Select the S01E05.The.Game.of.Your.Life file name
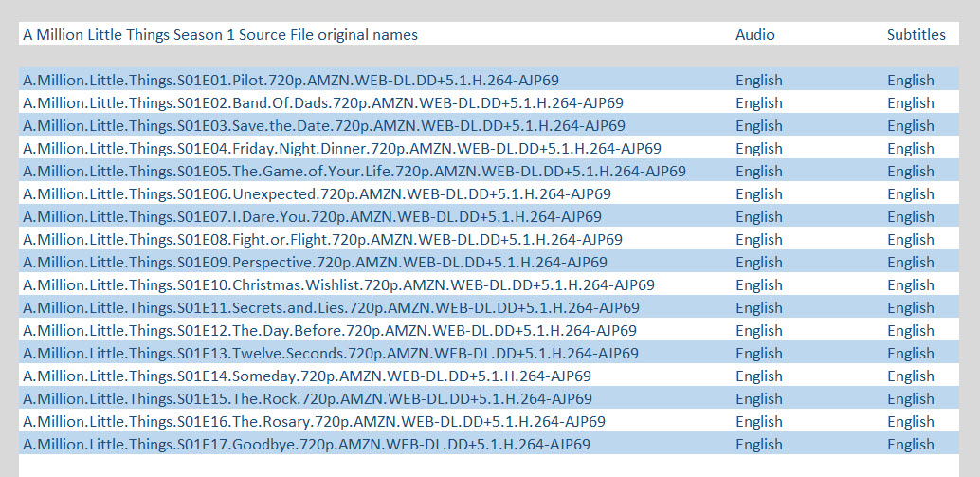This screenshot has width=980, height=477. [354, 172]
